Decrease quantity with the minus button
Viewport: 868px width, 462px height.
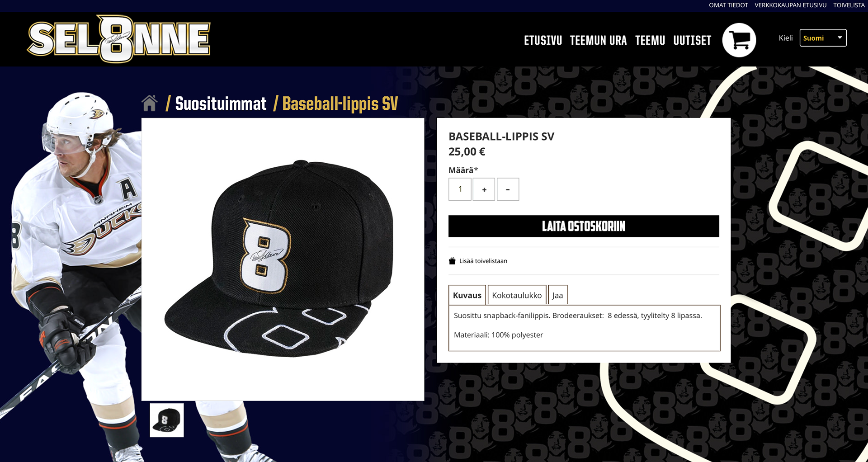508,189
